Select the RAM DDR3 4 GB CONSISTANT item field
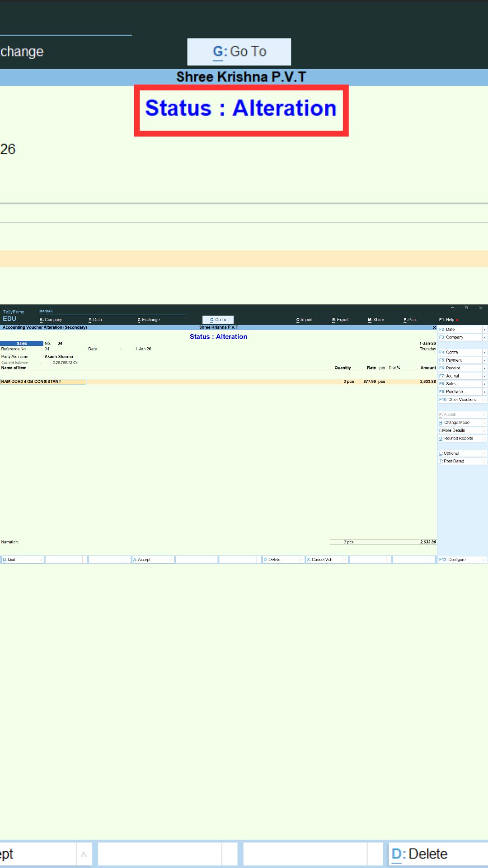This screenshot has width=488, height=868. 43,382
